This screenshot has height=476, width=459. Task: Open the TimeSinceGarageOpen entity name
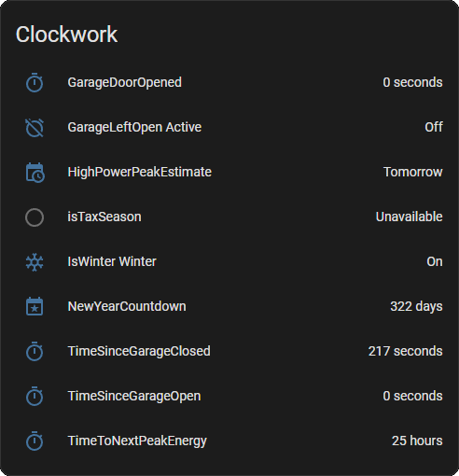point(134,397)
